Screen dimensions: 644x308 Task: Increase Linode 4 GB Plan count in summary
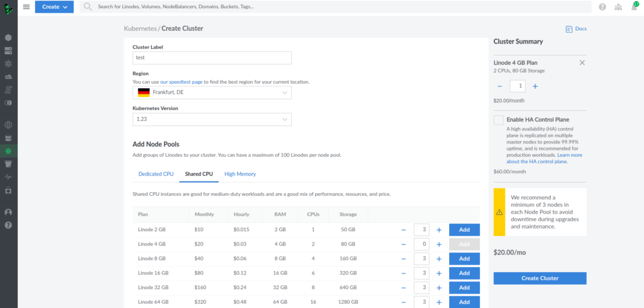click(x=535, y=86)
